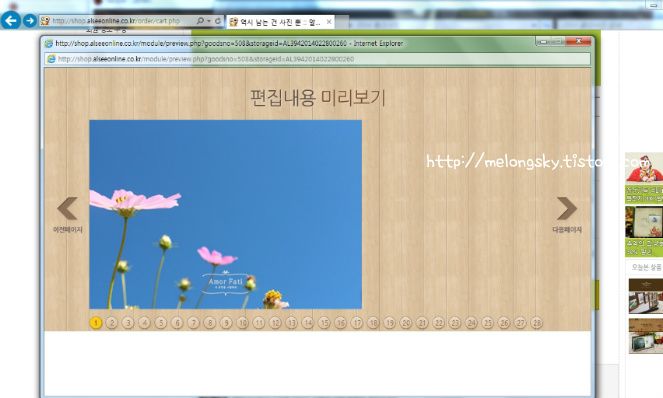Screen dimensions: 663x398
Task: Open the cosmos flower preview image
Action: tap(225, 214)
